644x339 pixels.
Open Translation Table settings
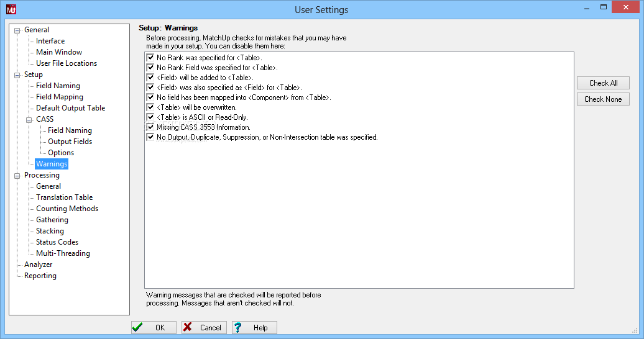[x=65, y=197]
